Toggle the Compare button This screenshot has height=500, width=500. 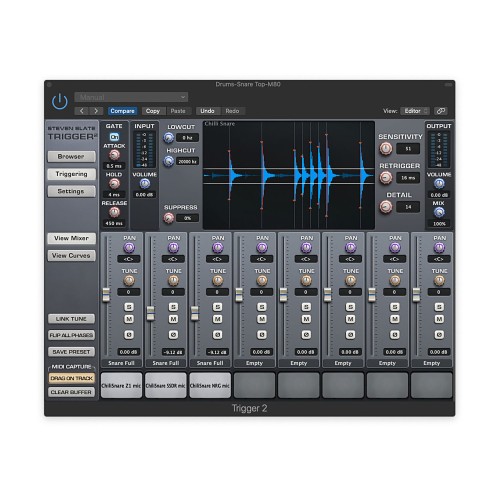point(122,111)
